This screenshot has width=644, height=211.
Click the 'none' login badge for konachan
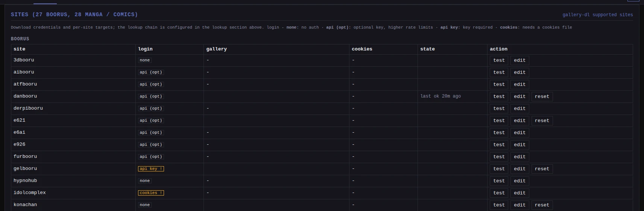click(x=145, y=205)
